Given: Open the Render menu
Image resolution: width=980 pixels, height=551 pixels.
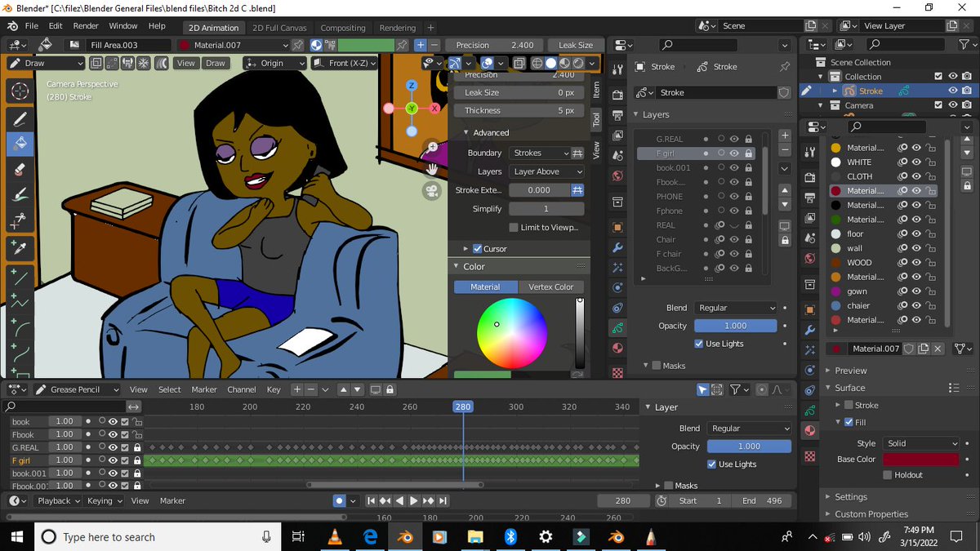Looking at the screenshot, I should click(x=86, y=26).
